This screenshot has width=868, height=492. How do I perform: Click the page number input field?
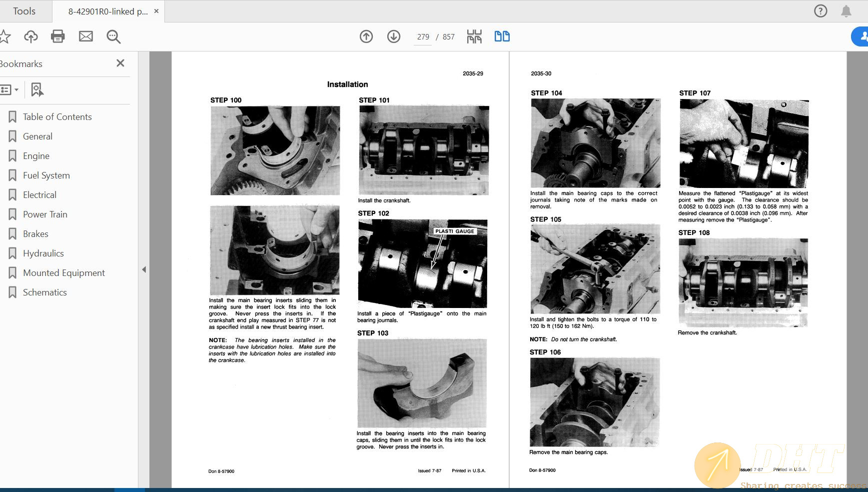pos(423,37)
